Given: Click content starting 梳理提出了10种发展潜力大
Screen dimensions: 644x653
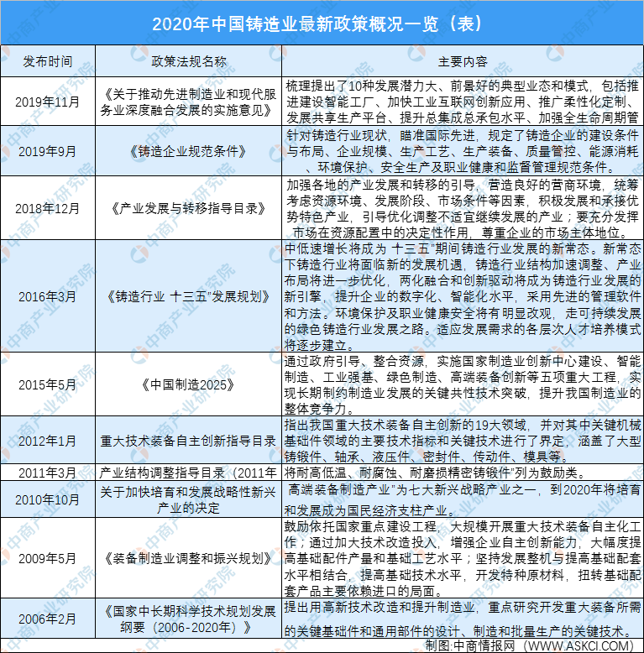Looking at the screenshot, I should (463, 102).
